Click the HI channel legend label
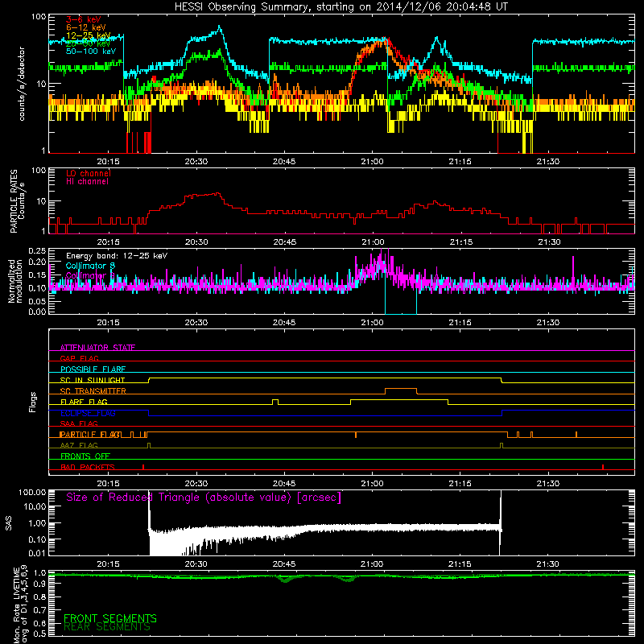This screenshot has height=644, width=644. (87, 182)
